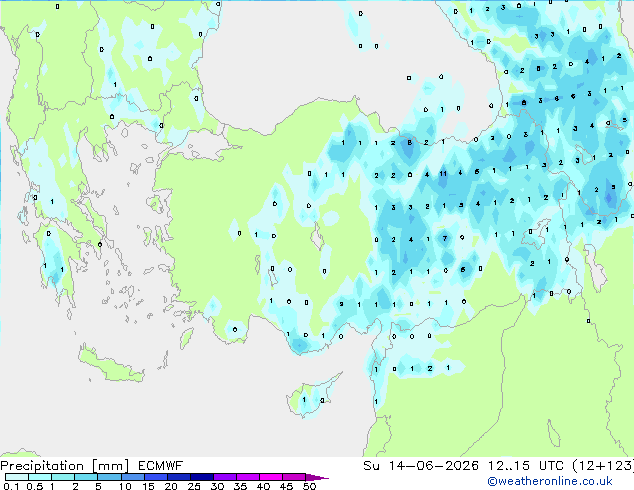Click the 'Precipitation [mm]' title text
Screen dimensions: 634x490
point(65,466)
